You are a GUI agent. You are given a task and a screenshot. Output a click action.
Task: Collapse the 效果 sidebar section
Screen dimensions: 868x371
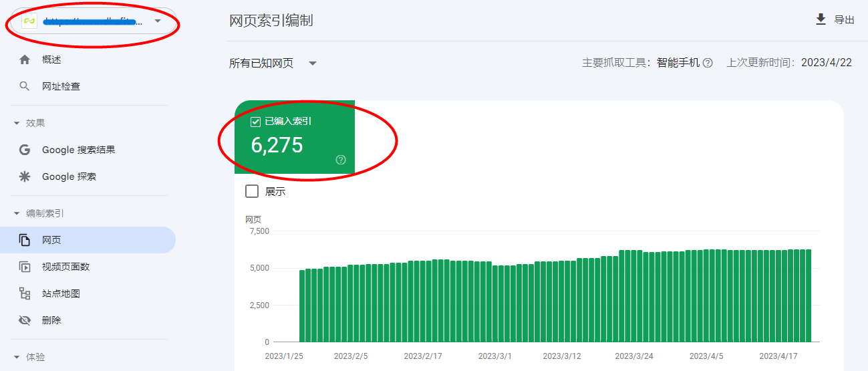pyautogui.click(x=17, y=123)
